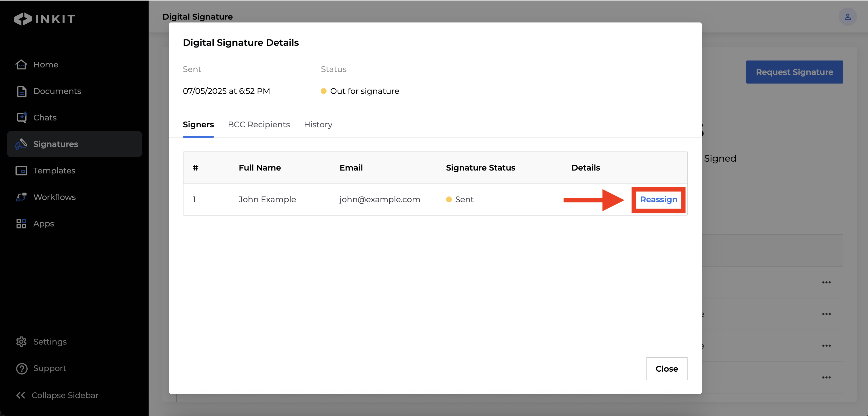Open the Chats sparkle icon
Viewport: 868px width, 416px height.
(22, 117)
